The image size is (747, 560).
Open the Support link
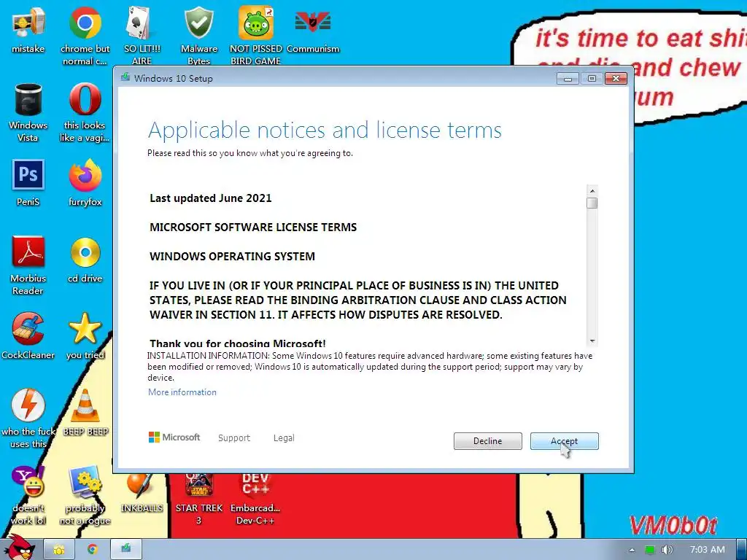coord(234,437)
